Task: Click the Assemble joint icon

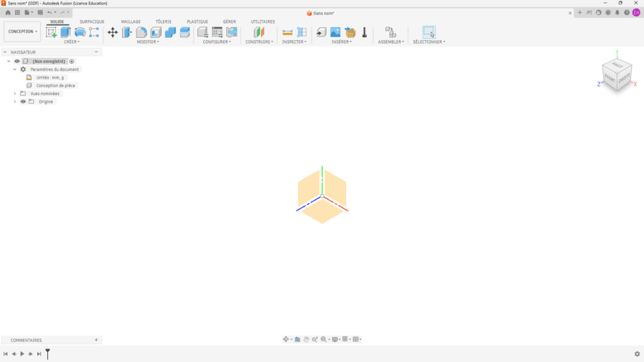Action: click(x=391, y=32)
